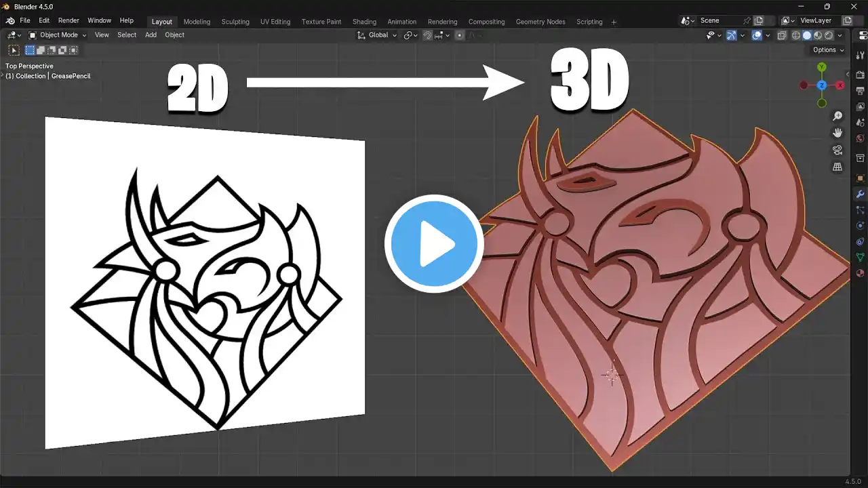Open the Object Data properties tab
The width and height of the screenshot is (868, 488).
[x=861, y=258]
